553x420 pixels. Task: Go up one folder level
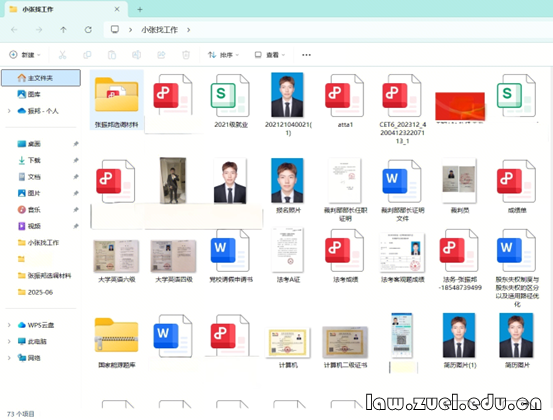[x=63, y=30]
